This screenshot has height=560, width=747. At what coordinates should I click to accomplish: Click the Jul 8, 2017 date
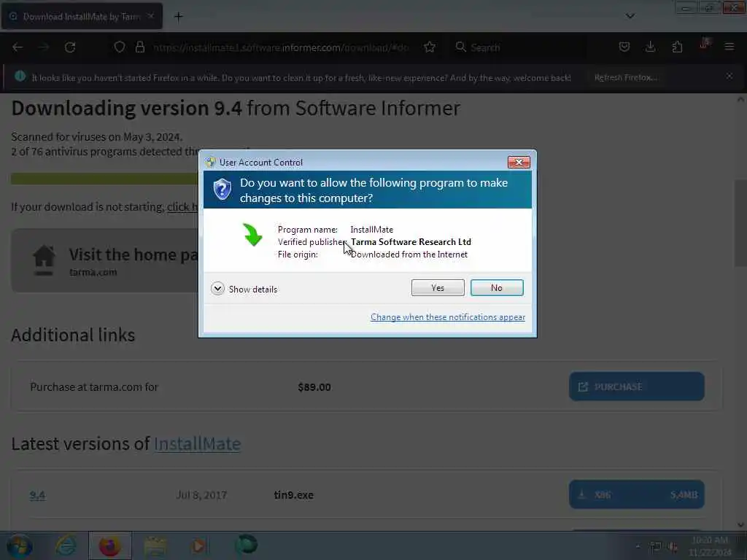pyautogui.click(x=201, y=495)
